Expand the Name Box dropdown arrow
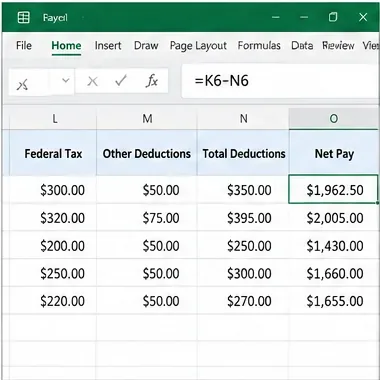The width and height of the screenshot is (380, 380). point(66,80)
